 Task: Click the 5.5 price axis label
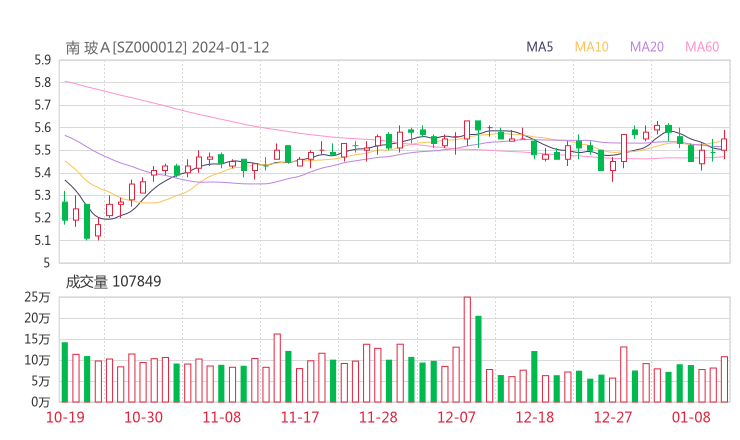tap(42, 150)
